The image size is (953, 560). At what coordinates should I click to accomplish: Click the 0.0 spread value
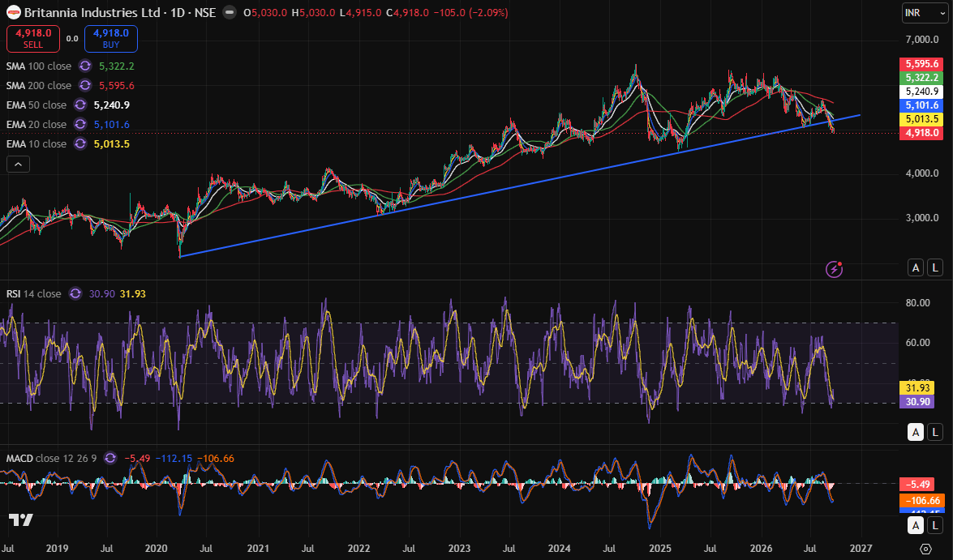(72, 38)
